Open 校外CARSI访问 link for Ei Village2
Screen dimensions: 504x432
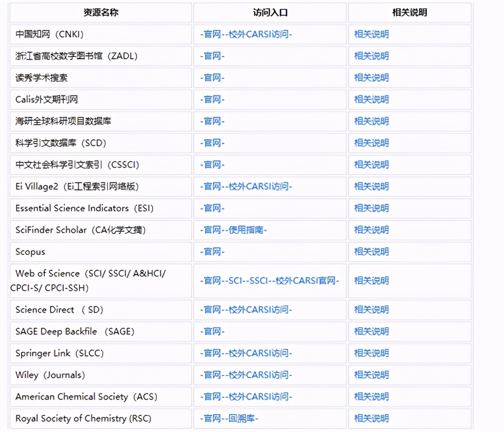tap(259, 187)
